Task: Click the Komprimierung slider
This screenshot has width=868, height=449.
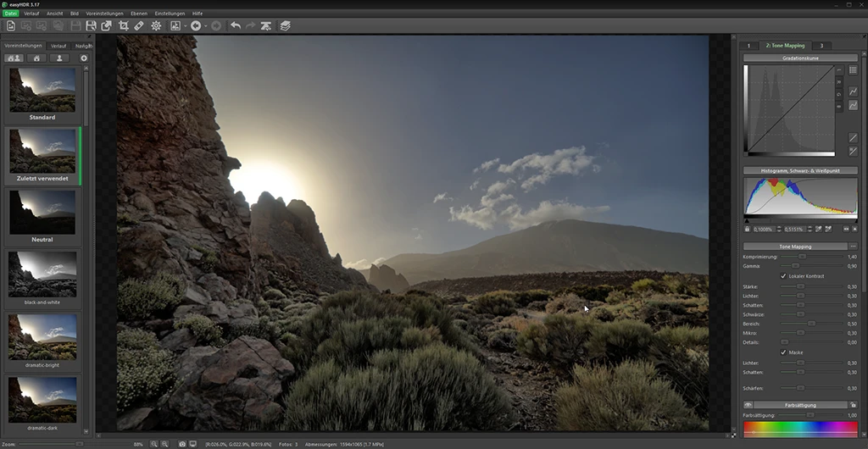Action: (801, 256)
